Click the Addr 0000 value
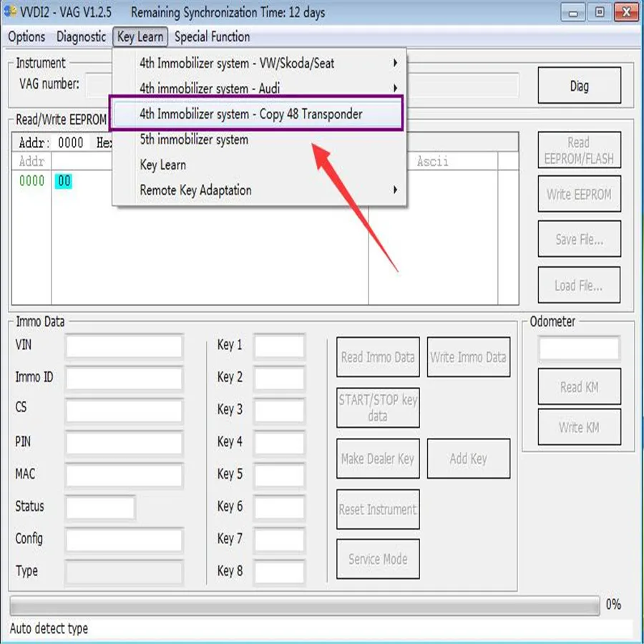The width and height of the screenshot is (644, 644). click(x=70, y=142)
